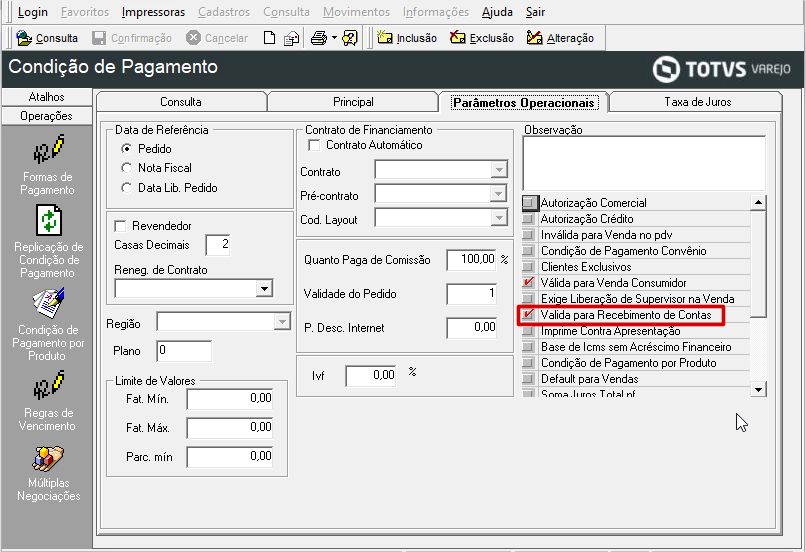The height and width of the screenshot is (552, 806).
Task: Uncheck Válida para Venda Consumidor
Action: pos(528,283)
